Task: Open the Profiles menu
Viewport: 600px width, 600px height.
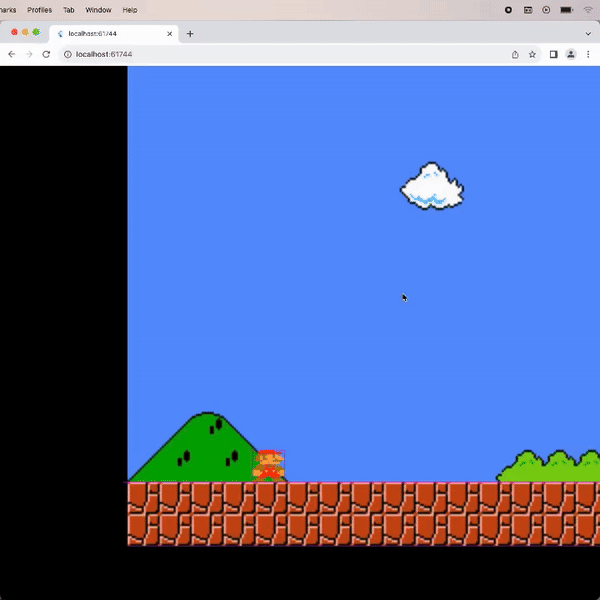Action: pyautogui.click(x=39, y=9)
